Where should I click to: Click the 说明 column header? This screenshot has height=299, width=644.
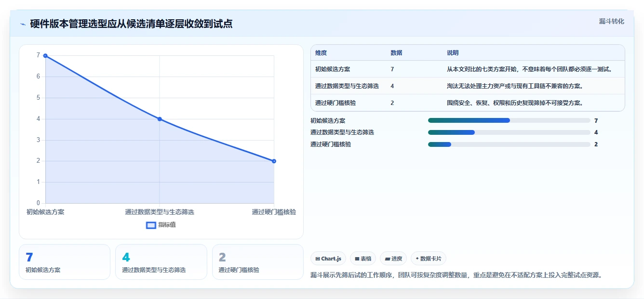pos(453,53)
